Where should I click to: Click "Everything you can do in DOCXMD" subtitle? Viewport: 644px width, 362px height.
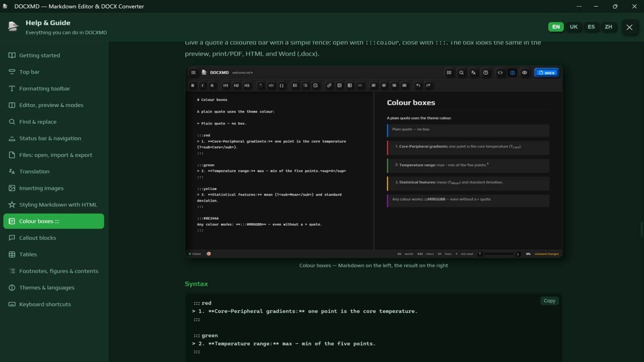[x=66, y=33]
